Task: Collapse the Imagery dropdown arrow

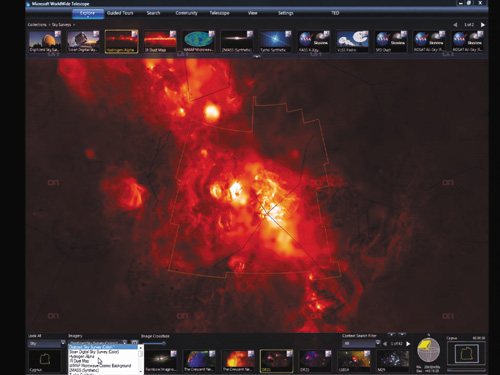Action: point(125,342)
